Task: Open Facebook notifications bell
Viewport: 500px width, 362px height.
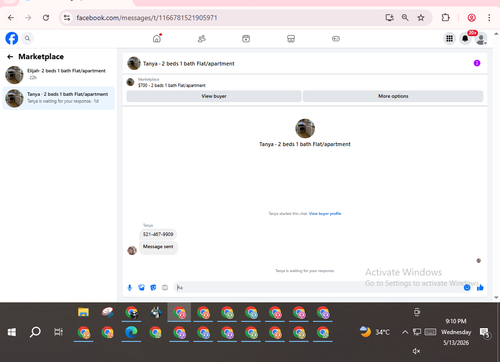Action: click(465, 39)
